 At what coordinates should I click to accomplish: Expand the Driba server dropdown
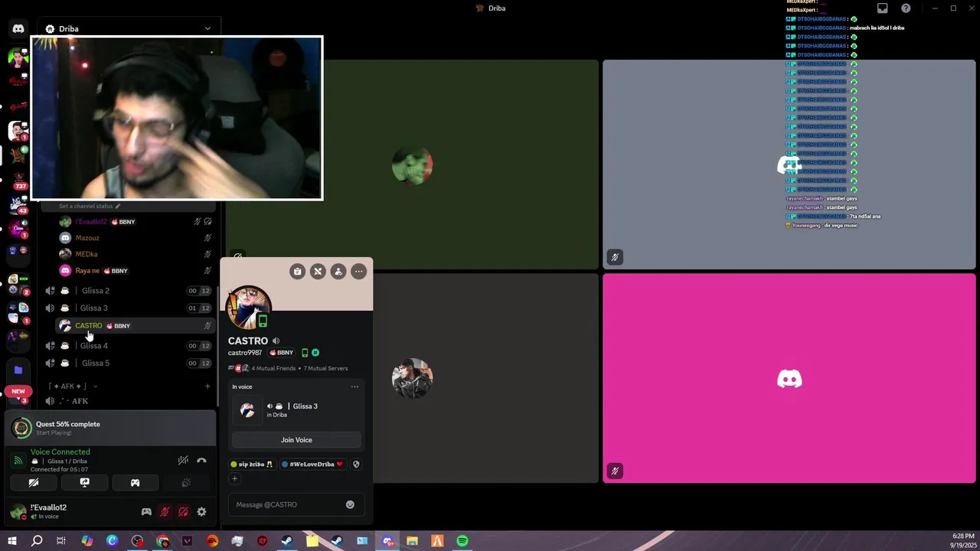click(207, 29)
